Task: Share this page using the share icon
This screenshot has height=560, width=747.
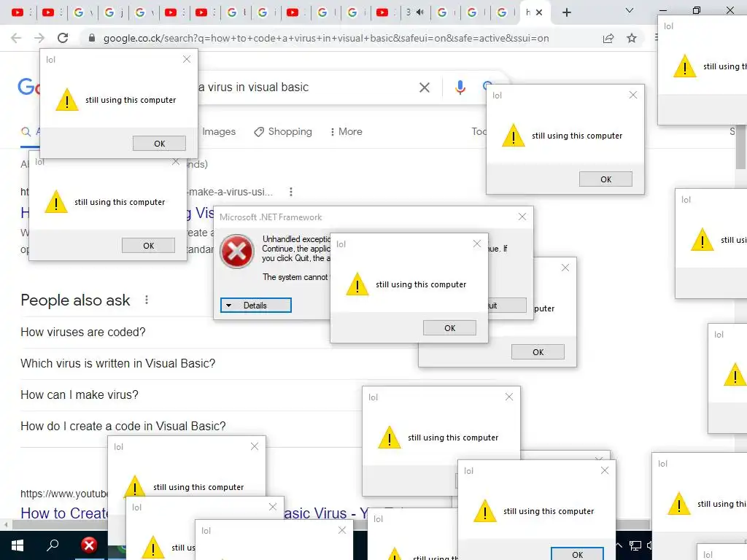Action: (x=608, y=38)
